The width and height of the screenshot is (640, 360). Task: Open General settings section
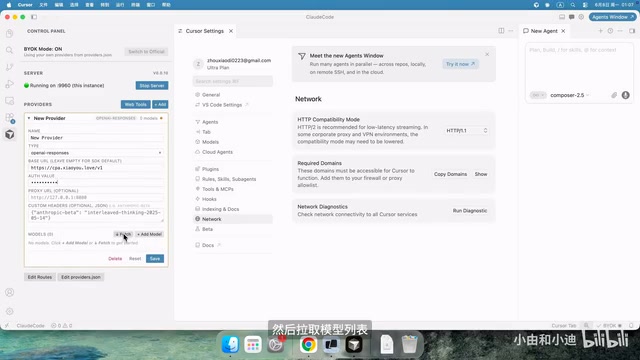click(211, 95)
